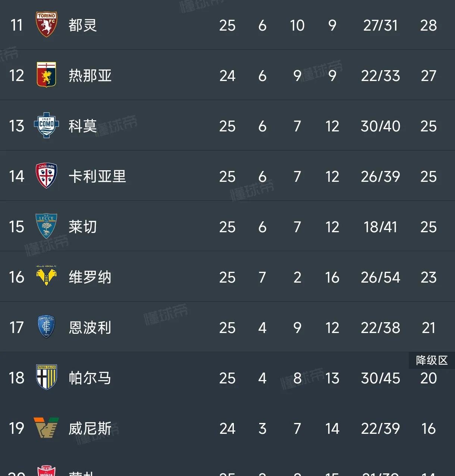Select the 恩波利 team name
The width and height of the screenshot is (455, 476).
pyautogui.click(x=90, y=328)
